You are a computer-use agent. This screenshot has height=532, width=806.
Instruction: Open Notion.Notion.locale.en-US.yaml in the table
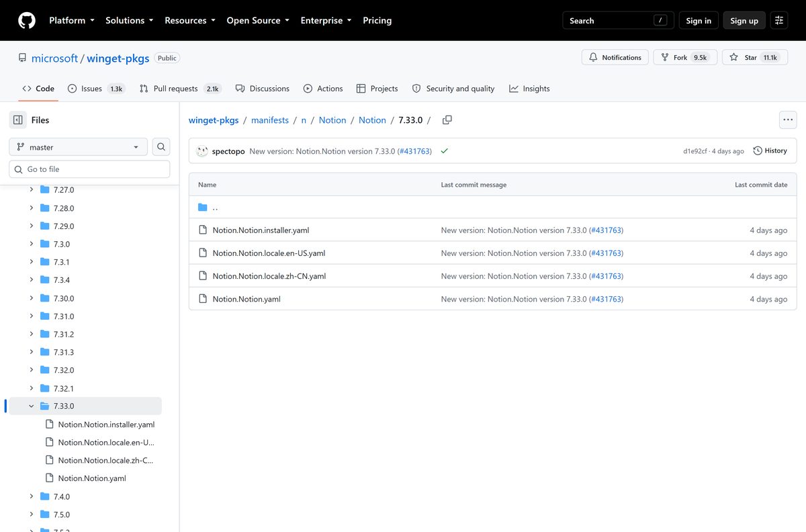click(269, 253)
